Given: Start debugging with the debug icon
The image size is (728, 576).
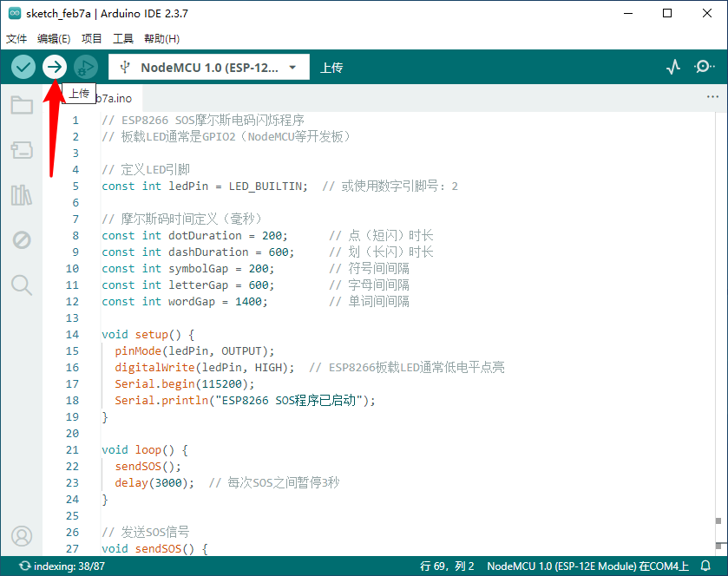Looking at the screenshot, I should coord(85,67).
